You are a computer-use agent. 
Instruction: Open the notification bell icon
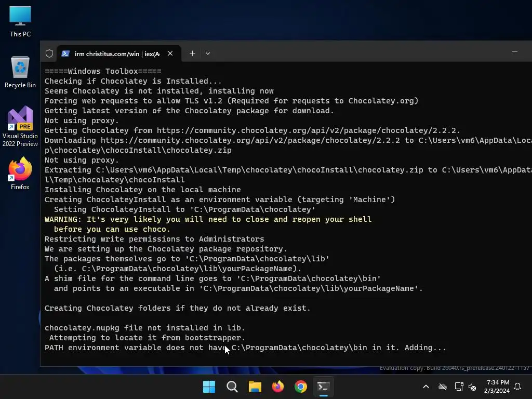pos(517,387)
